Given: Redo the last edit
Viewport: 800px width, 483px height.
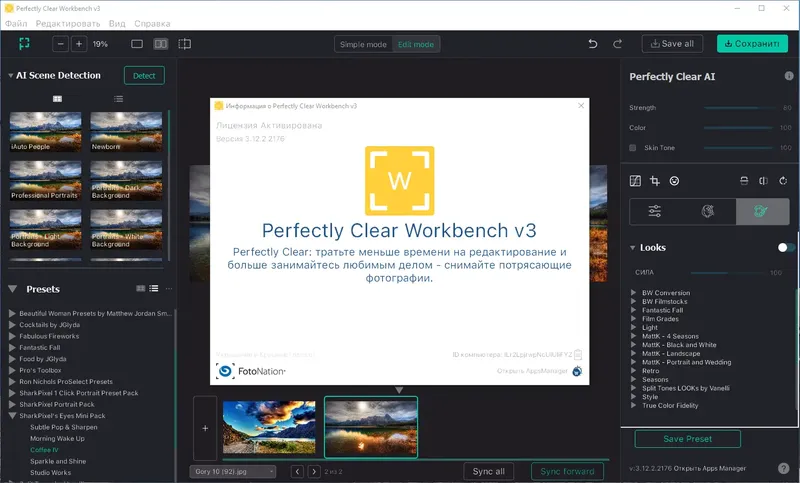Looking at the screenshot, I should (617, 44).
